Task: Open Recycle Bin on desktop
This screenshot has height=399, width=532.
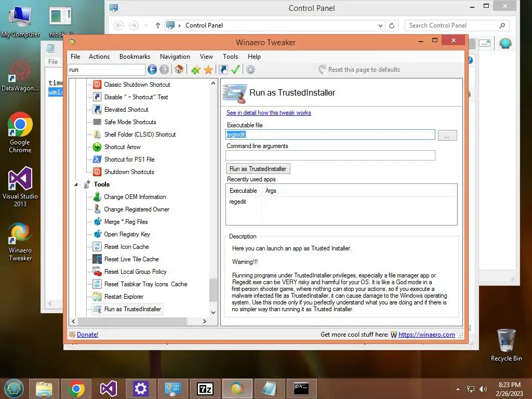Action: tap(506, 345)
